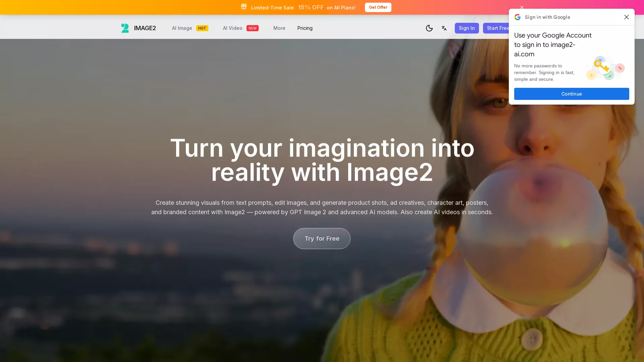644x362 pixels.
Task: Click the NEW badge next to AI Video
Action: [252, 28]
